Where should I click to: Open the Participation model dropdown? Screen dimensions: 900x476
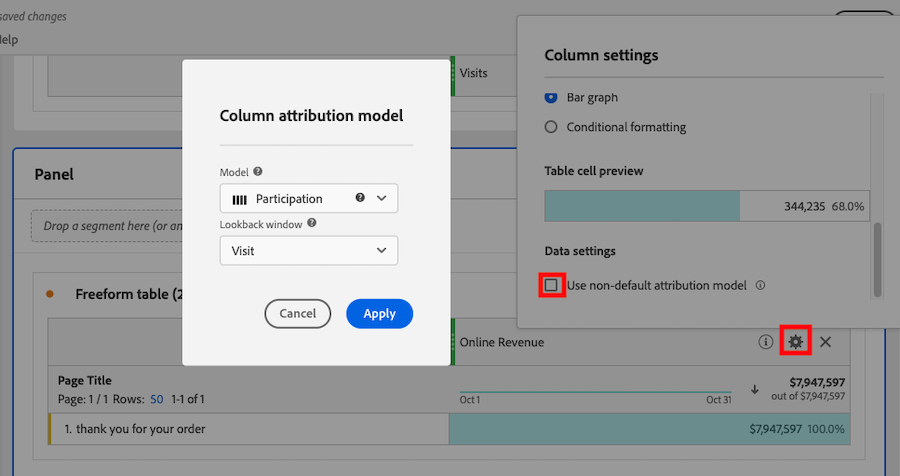(x=309, y=199)
